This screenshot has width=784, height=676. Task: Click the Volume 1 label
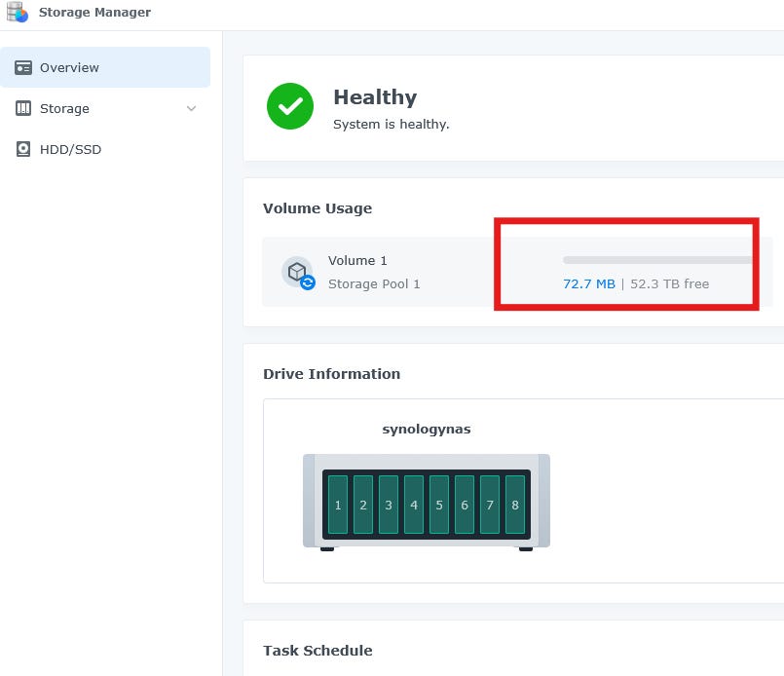pyautogui.click(x=357, y=260)
